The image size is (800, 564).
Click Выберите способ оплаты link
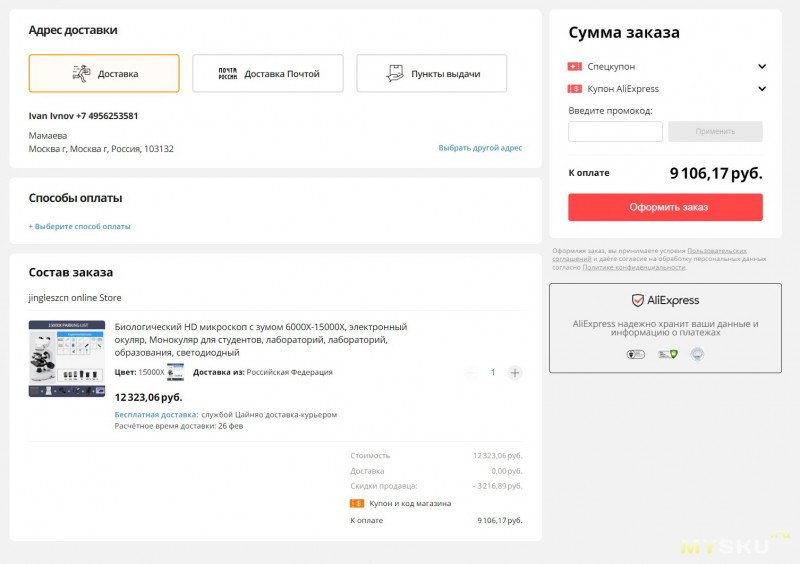[x=80, y=226]
